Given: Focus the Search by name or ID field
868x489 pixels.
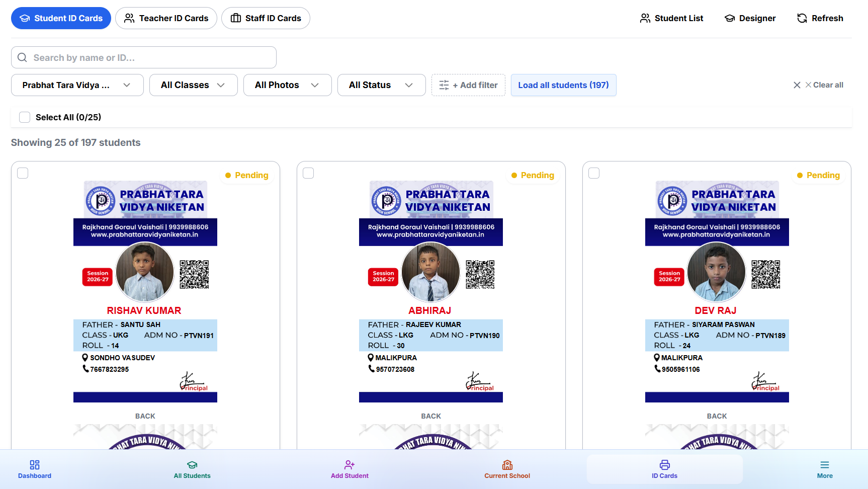Looking at the screenshot, I should tap(144, 57).
